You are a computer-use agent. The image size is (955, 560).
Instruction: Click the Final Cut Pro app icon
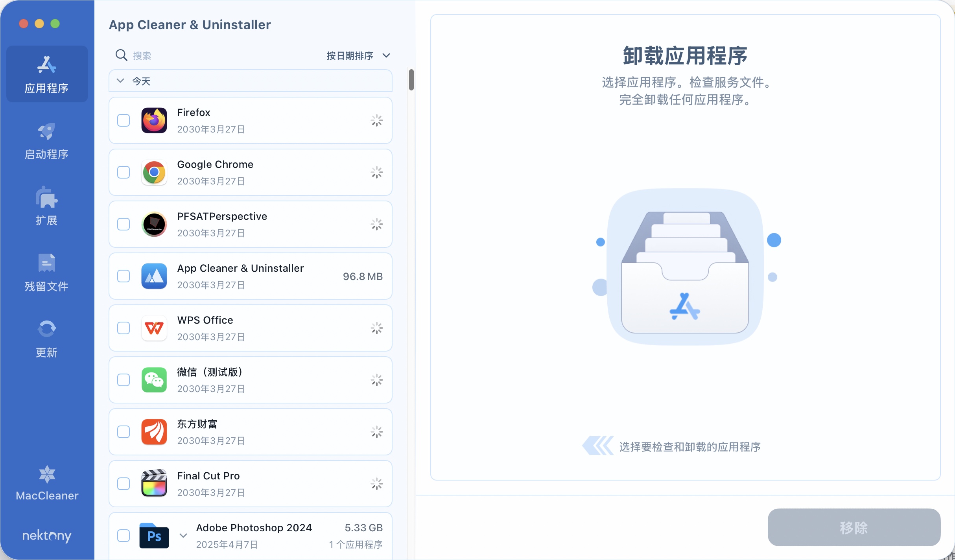pyautogui.click(x=154, y=484)
